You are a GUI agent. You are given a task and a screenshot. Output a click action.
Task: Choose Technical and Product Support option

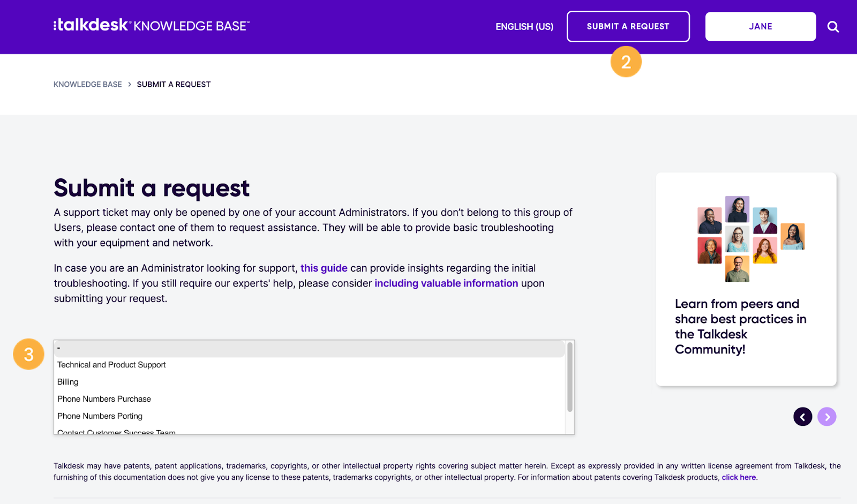pyautogui.click(x=310, y=365)
